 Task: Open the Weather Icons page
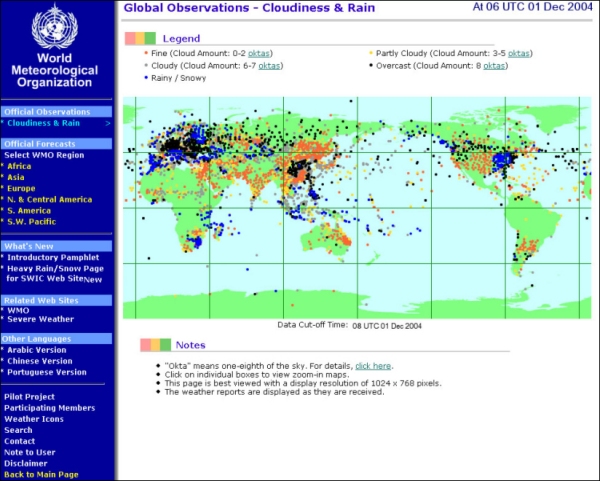35,419
